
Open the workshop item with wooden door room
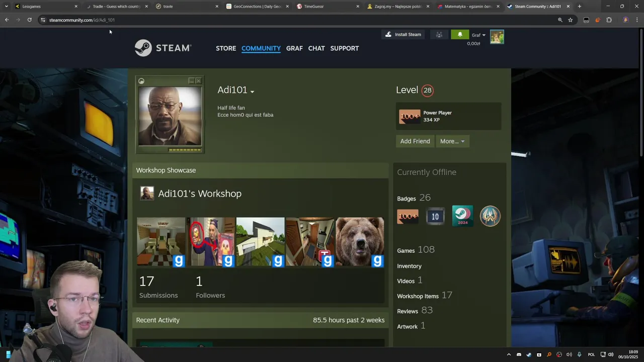click(x=310, y=242)
